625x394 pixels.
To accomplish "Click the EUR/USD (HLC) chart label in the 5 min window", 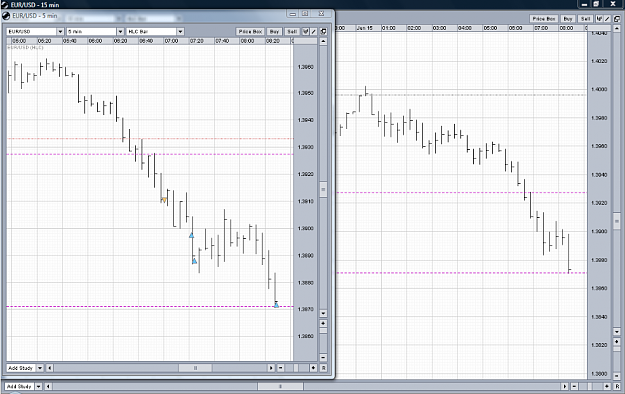I will point(26,47).
